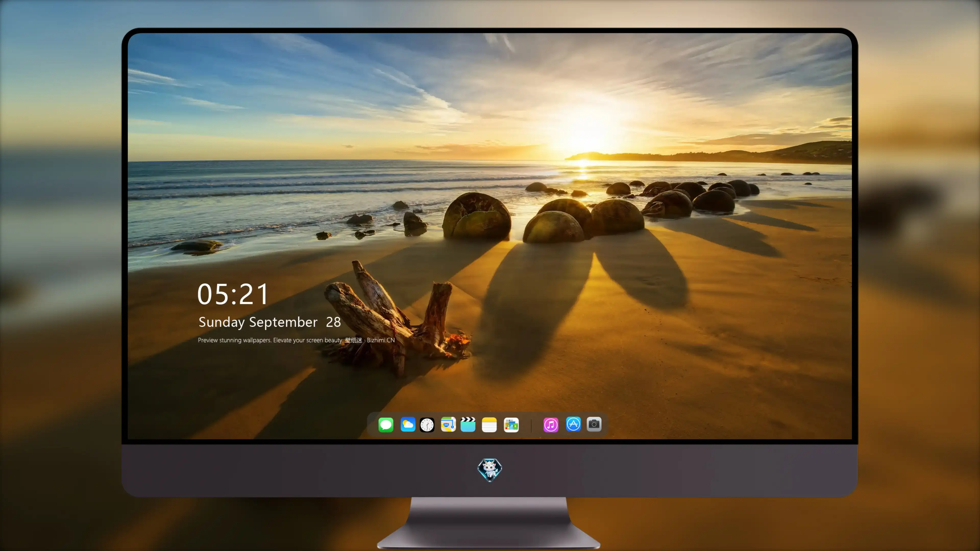The height and width of the screenshot is (551, 980).
Task: Click the 05:21 clock display
Action: [x=233, y=294]
